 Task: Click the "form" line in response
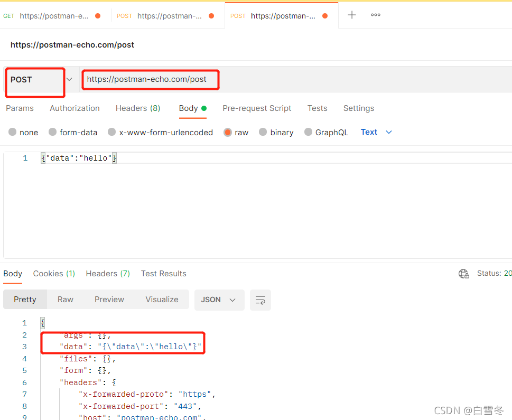(85, 370)
